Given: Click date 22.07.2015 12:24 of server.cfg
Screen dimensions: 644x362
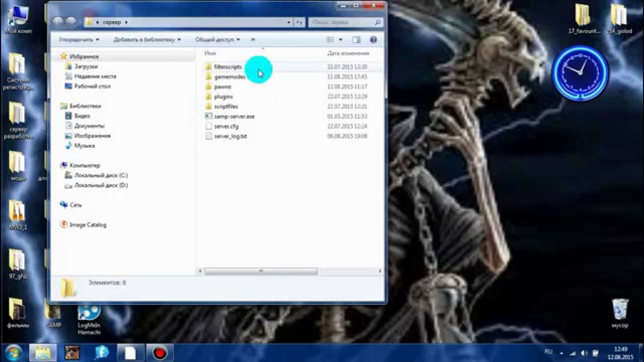Looking at the screenshot, I should pyautogui.click(x=347, y=126).
